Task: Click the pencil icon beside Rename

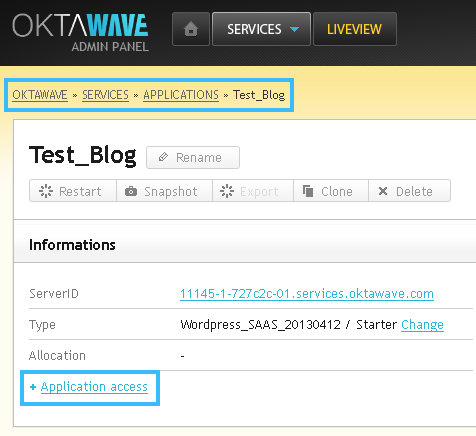Action: [163, 157]
